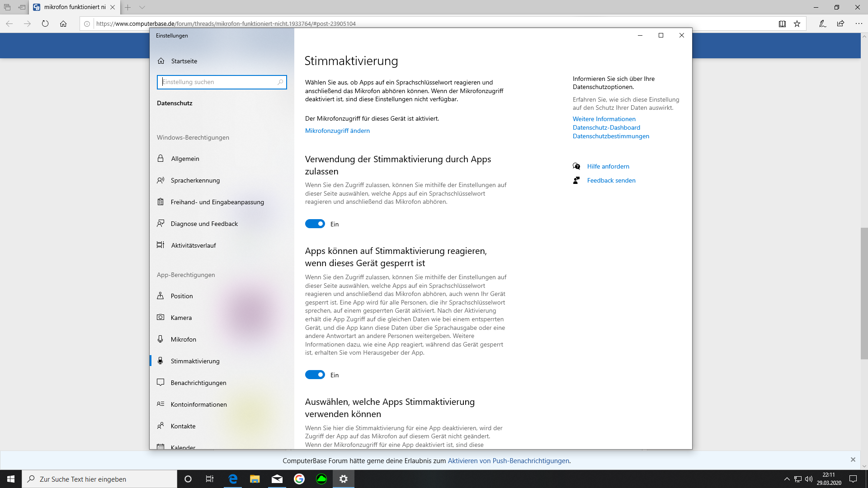Select Kamera under App-Berechtigungen
The image size is (868, 488).
(x=181, y=318)
